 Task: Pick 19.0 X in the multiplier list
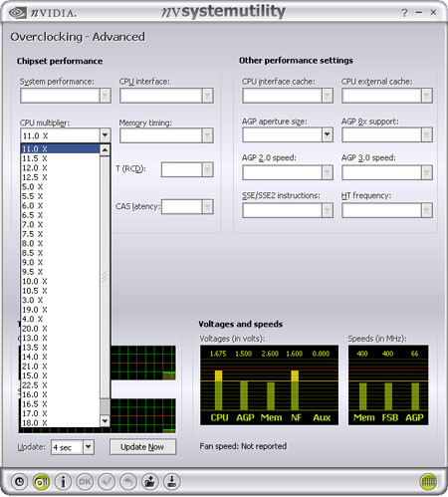tap(60, 310)
